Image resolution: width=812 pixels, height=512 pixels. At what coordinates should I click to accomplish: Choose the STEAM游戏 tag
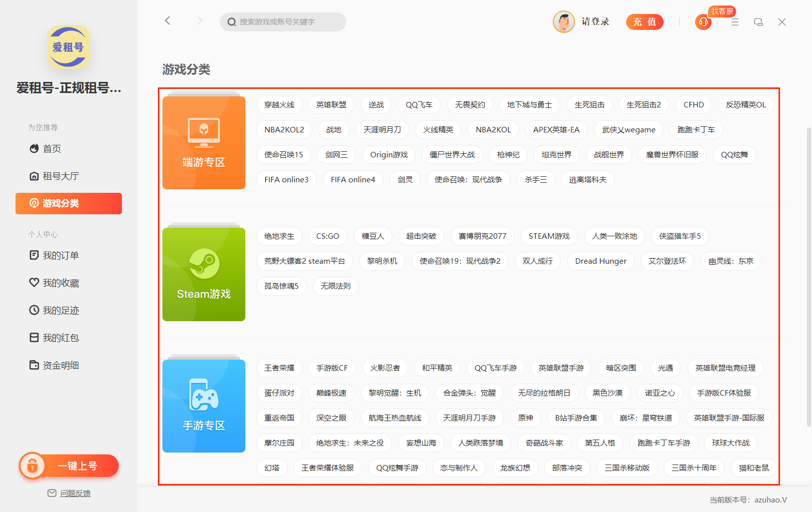pyautogui.click(x=549, y=236)
